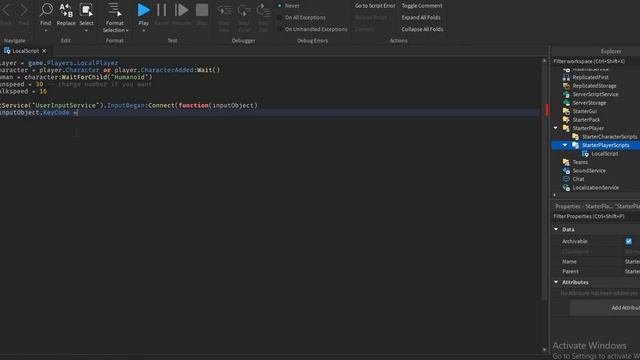Select StarterPlayerScripts in Explorer
The width and height of the screenshot is (640, 360).
click(605, 145)
